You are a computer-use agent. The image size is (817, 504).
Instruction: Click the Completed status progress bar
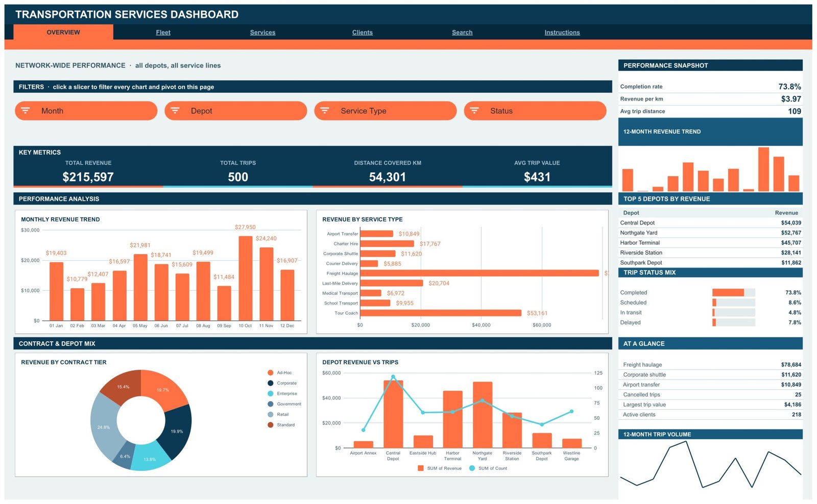click(734, 293)
